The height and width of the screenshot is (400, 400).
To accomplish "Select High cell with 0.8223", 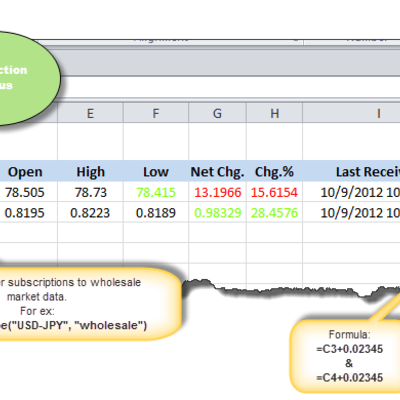I will [x=90, y=212].
